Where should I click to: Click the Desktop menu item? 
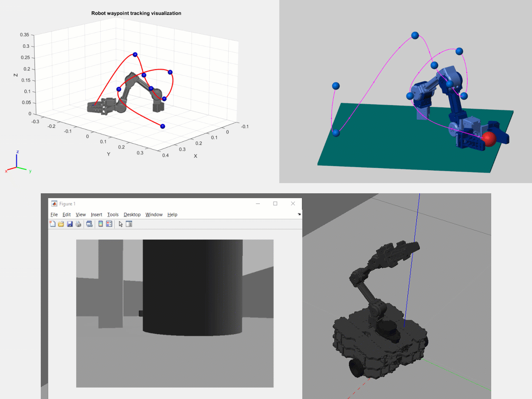[132, 215]
